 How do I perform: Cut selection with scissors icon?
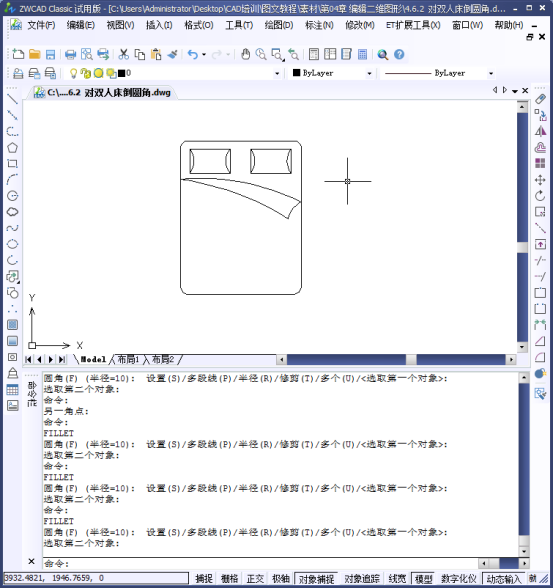click(x=123, y=54)
